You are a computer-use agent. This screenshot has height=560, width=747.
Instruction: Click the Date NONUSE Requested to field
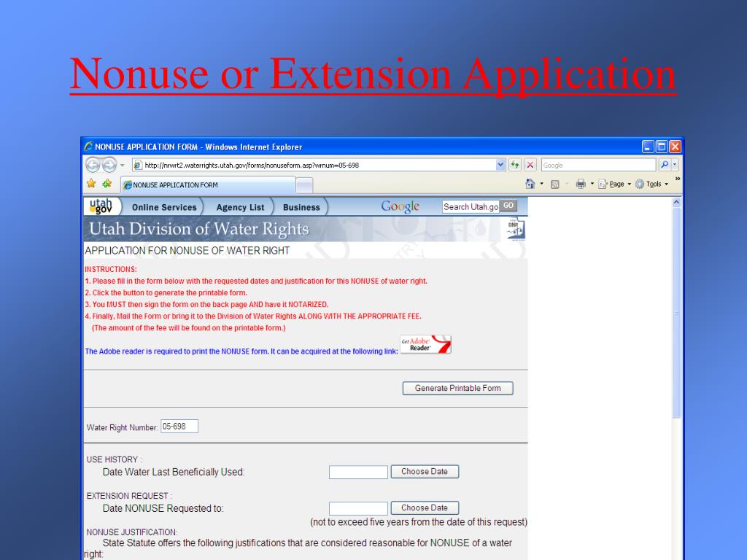(x=358, y=508)
